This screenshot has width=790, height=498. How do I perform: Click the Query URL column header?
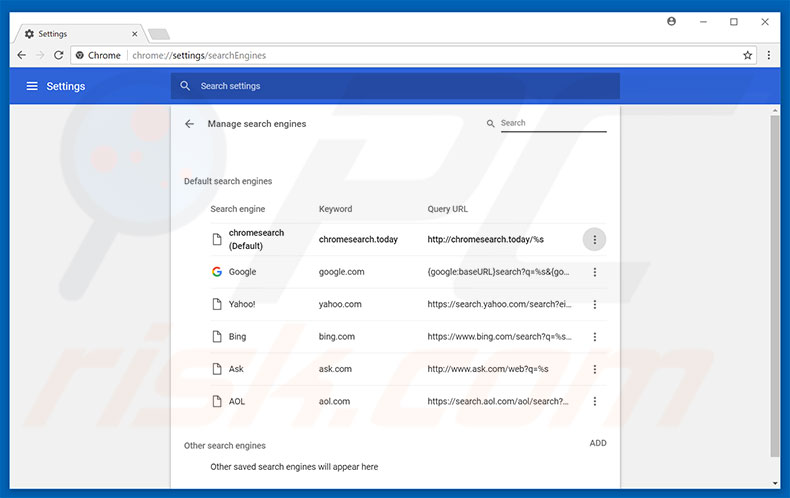[447, 209]
